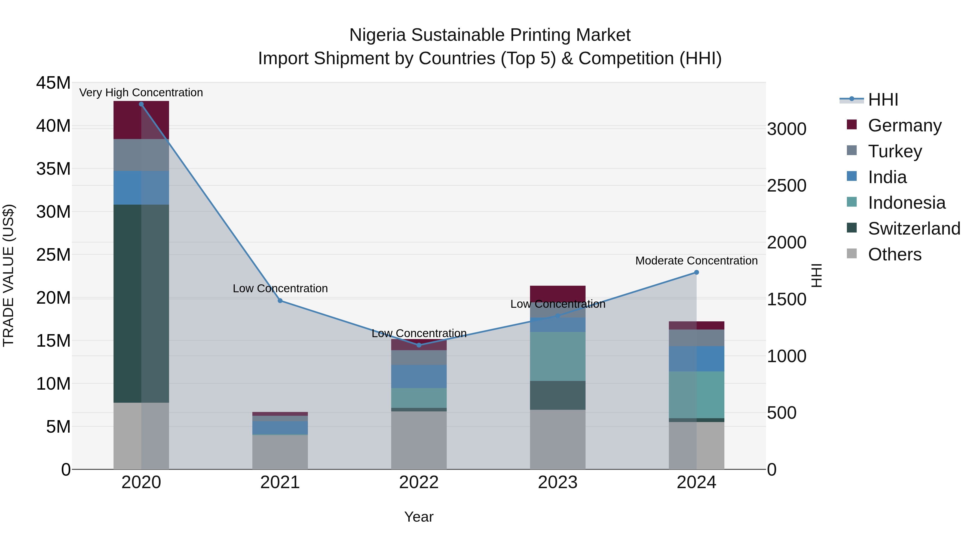Viewport: 980px width, 551px height.
Task: Click the Germany legend color swatch
Action: [852, 125]
